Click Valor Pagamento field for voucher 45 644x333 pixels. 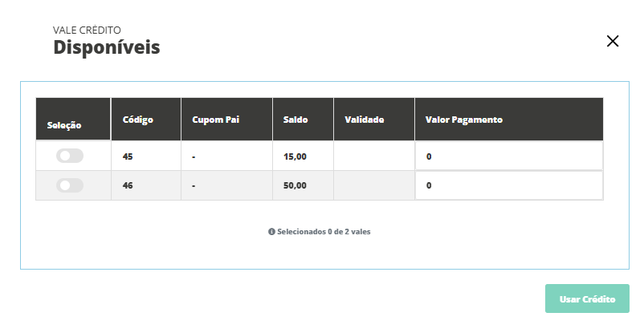508,156
